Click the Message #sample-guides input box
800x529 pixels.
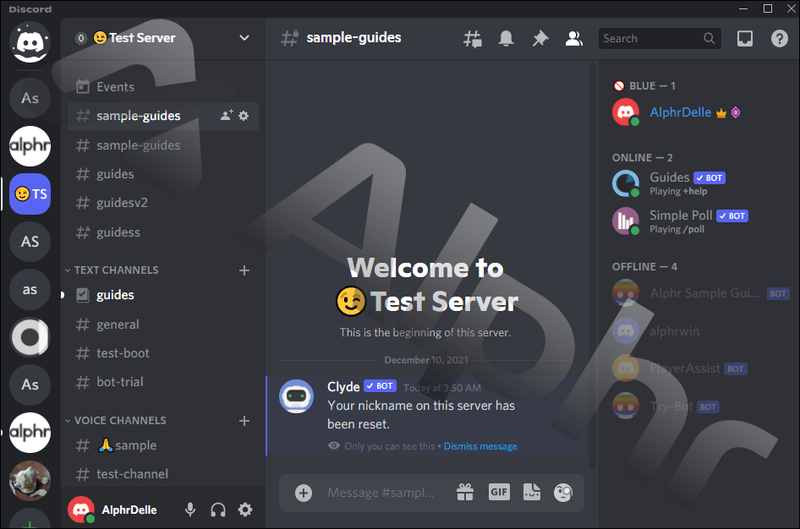382,493
